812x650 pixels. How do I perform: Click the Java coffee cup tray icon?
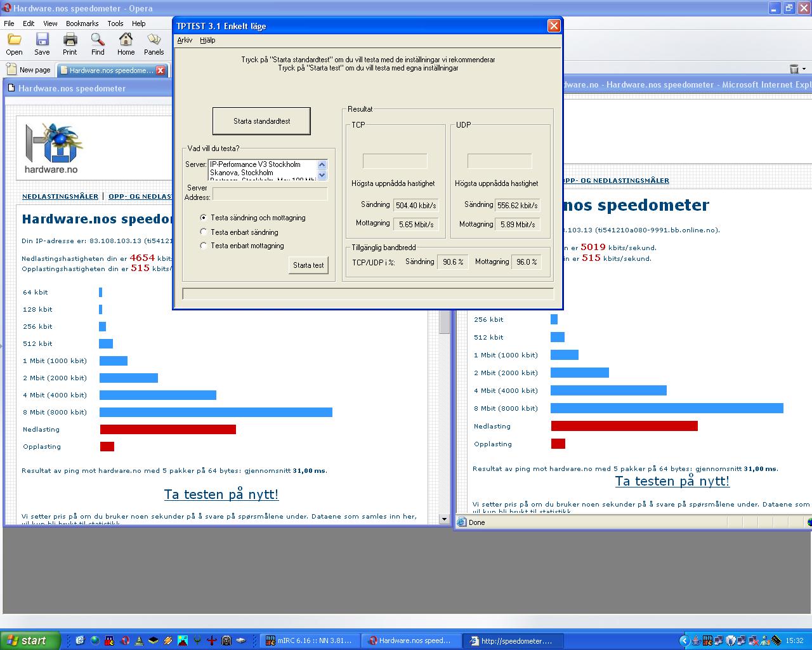tap(697, 640)
